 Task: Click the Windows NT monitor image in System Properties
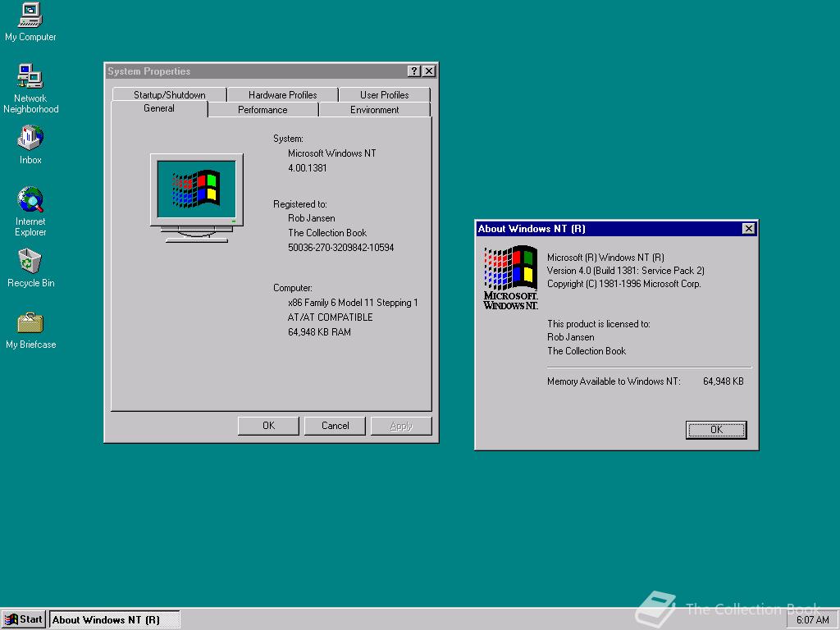coord(197,198)
